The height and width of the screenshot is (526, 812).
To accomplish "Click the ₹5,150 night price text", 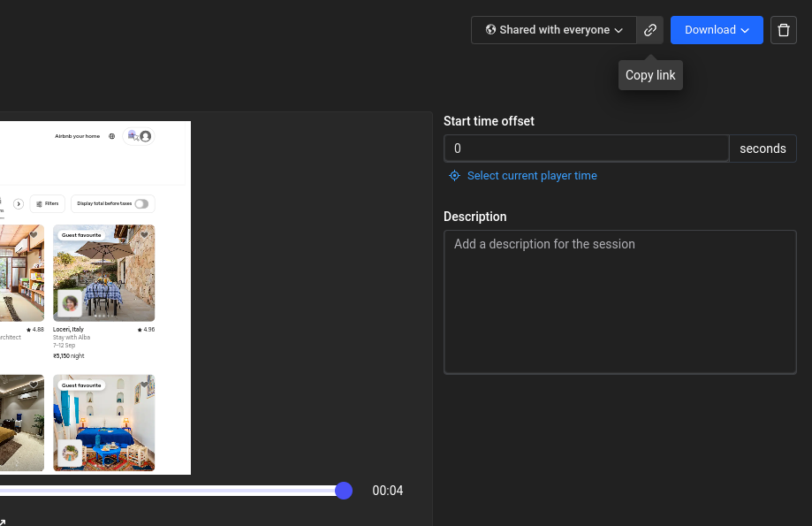I will pyautogui.click(x=68, y=356).
